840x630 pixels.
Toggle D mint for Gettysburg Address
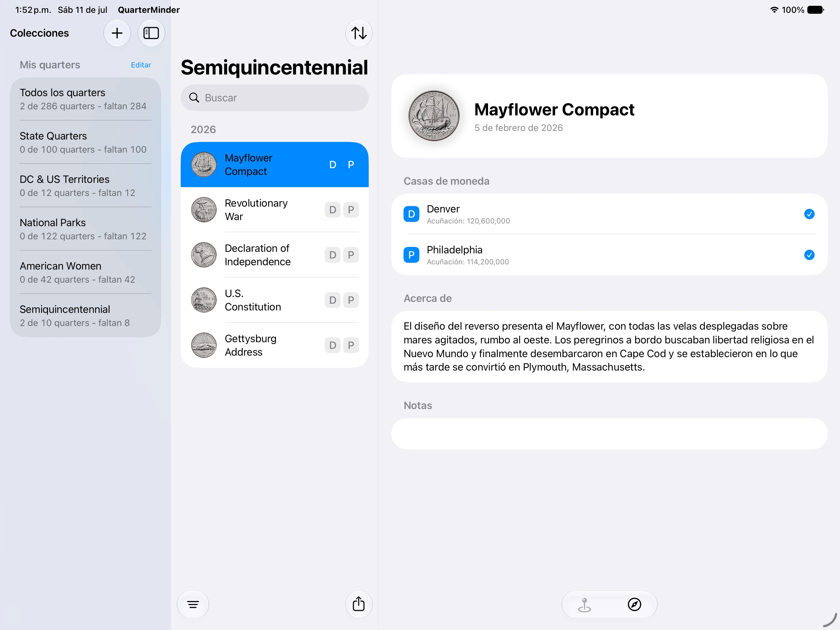333,345
